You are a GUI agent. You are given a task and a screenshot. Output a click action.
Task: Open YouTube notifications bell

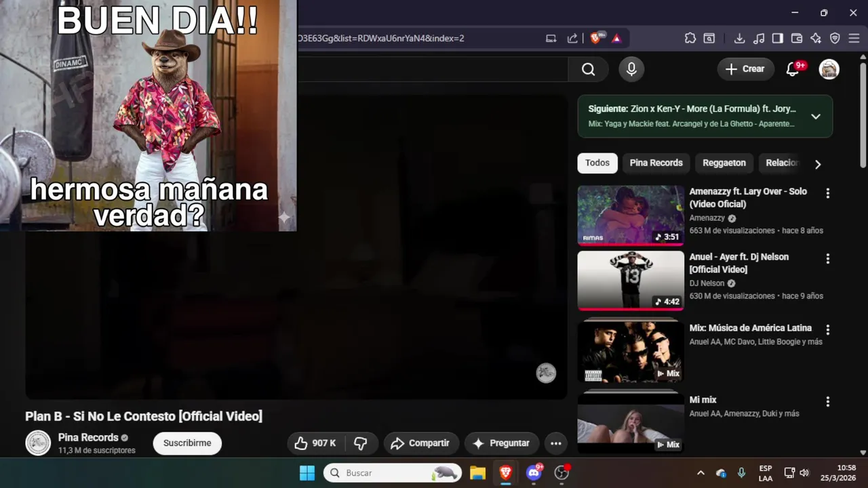[x=792, y=69]
